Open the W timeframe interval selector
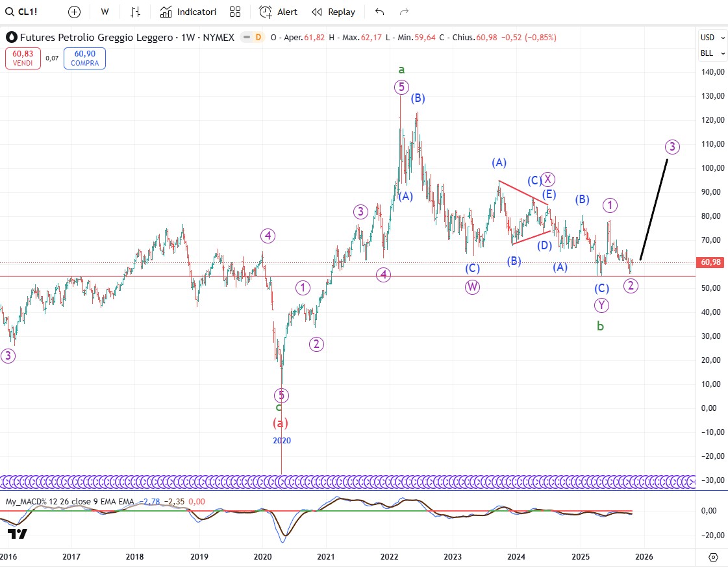Screen dimensions: 728x568 click(105, 12)
